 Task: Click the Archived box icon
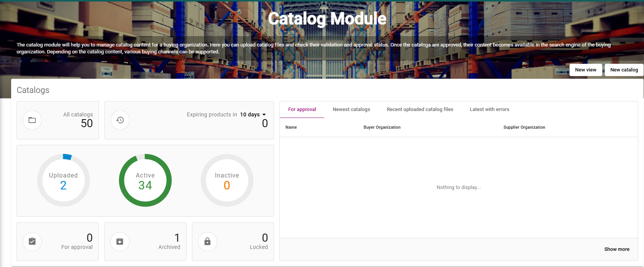pos(120,242)
